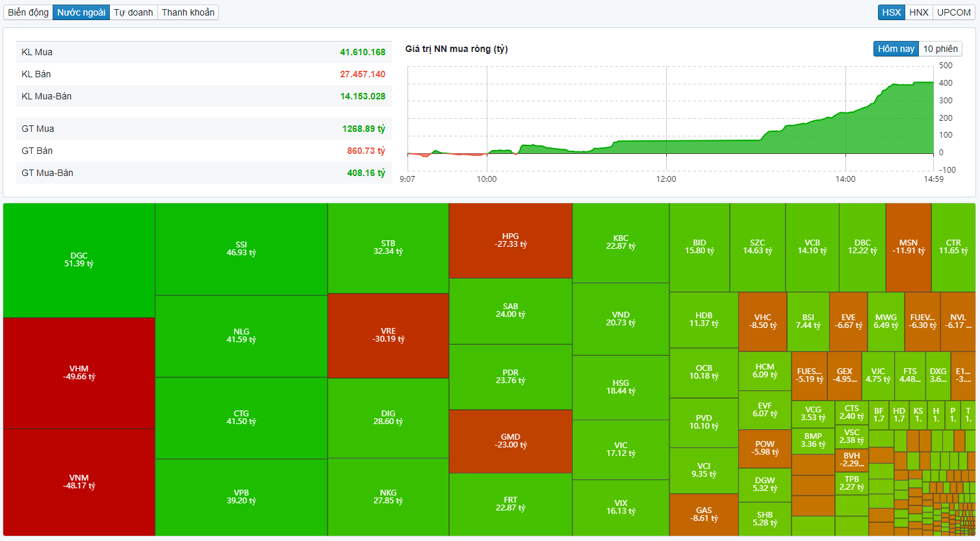This screenshot has height=541, width=980.
Task: Select the SHB 5.28 tỷ tile
Action: (x=765, y=519)
